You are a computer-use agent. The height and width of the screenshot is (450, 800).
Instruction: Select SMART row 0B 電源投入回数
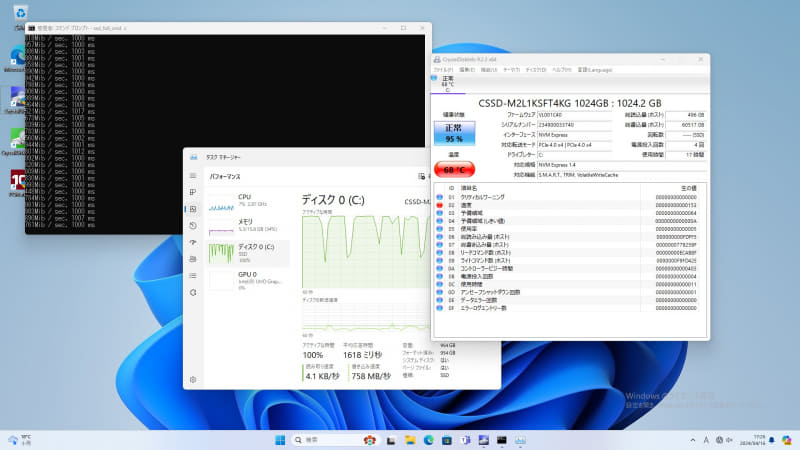click(x=568, y=277)
